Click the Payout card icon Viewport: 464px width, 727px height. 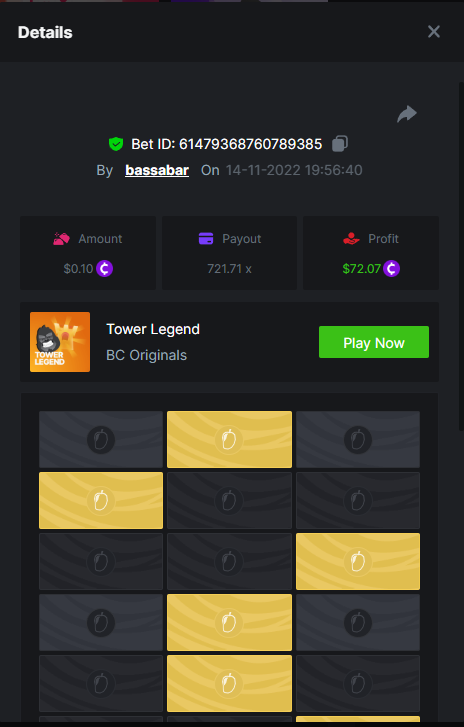tap(206, 239)
